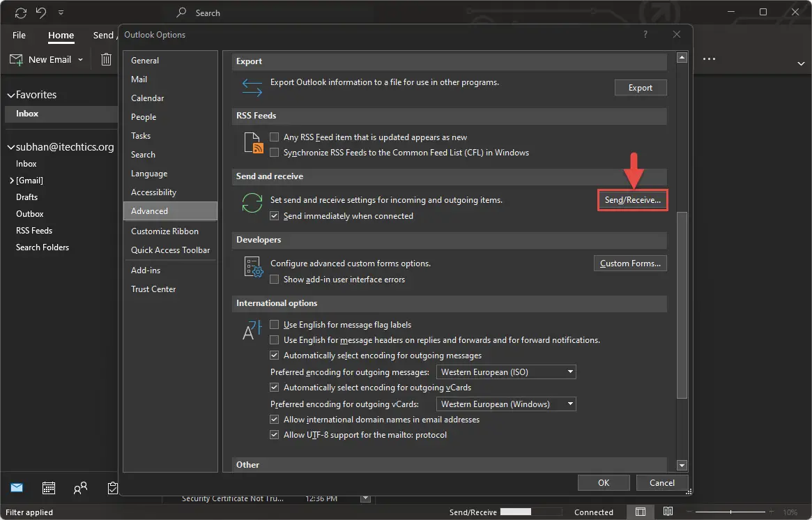
Task: Open Preferred encoding for outgoing vCards dropdown
Action: (x=506, y=404)
